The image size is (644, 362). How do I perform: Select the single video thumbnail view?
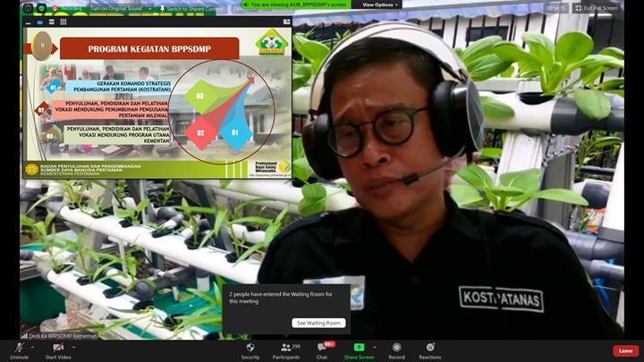tap(40, 22)
